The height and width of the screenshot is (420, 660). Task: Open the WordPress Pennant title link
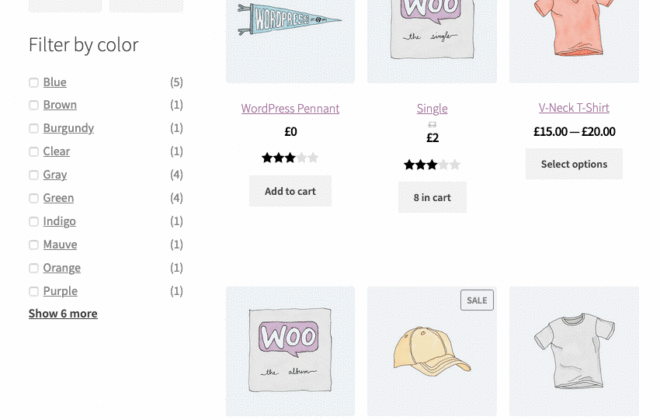coord(290,109)
